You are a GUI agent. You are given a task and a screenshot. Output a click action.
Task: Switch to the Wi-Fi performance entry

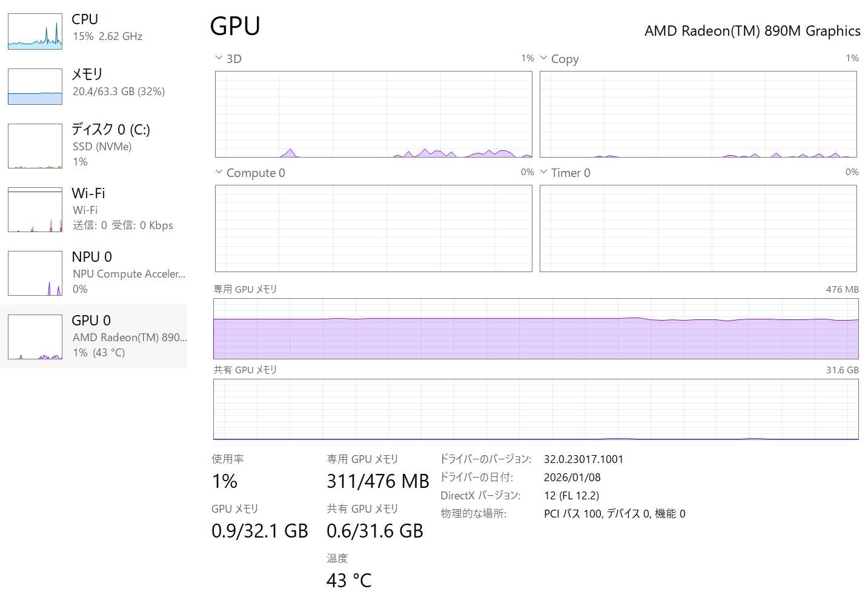tap(88, 193)
